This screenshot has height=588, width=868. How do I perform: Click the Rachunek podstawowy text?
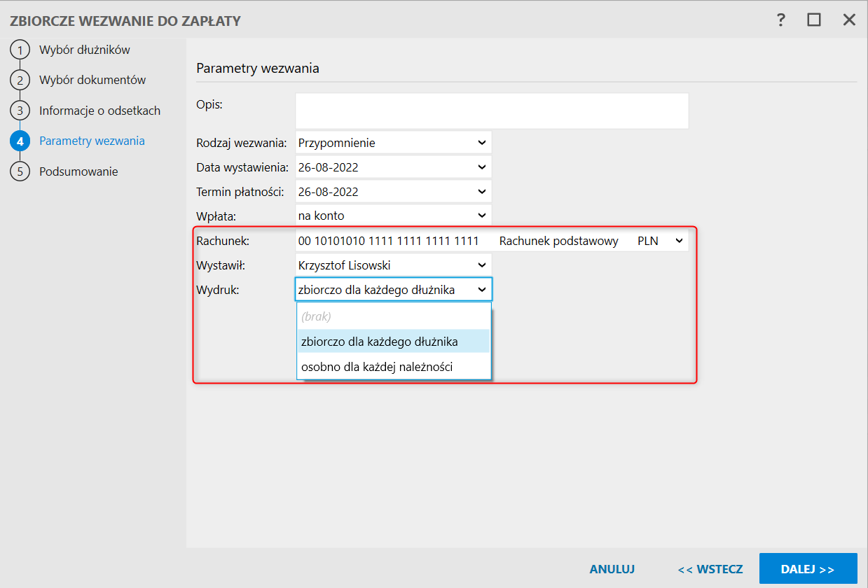click(559, 241)
